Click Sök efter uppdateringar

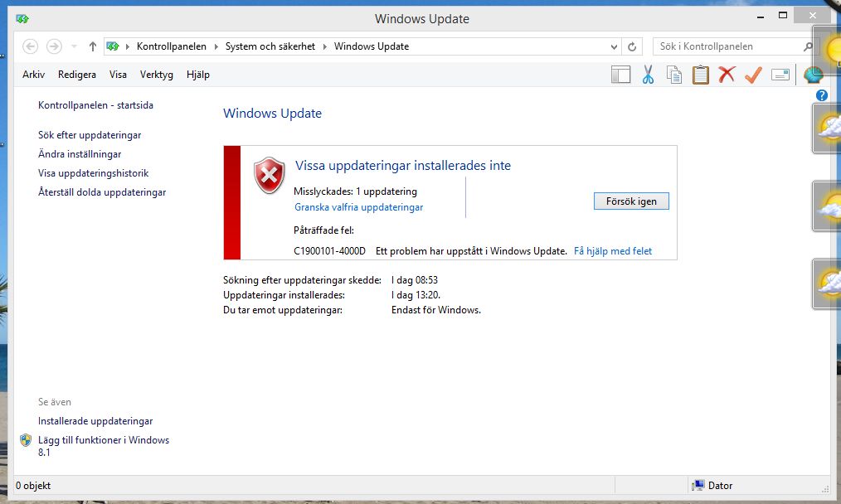(90, 135)
